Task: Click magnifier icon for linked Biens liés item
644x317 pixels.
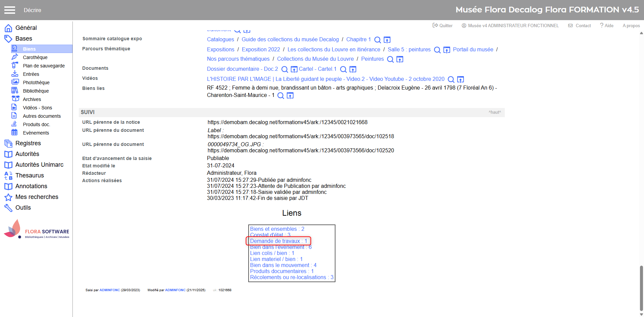Action: tap(281, 96)
